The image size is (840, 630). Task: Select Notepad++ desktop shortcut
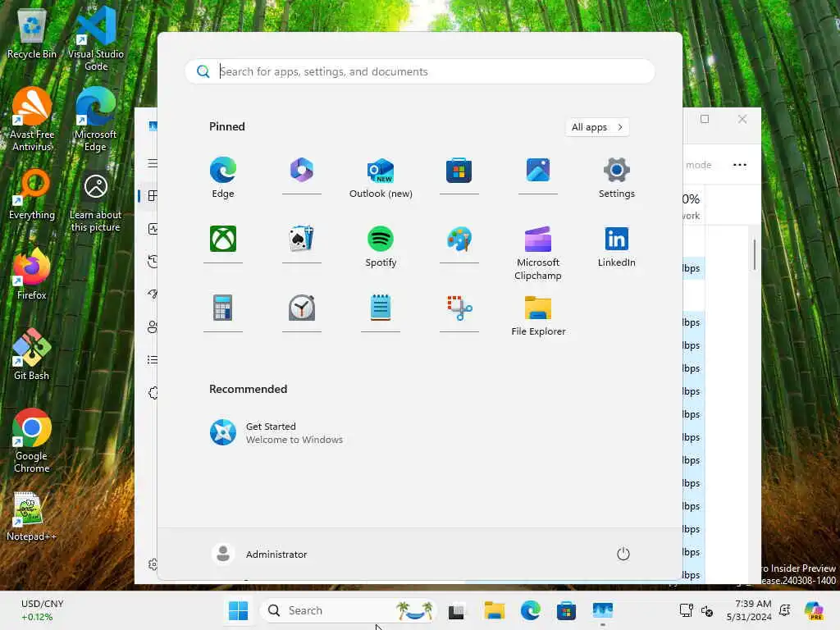point(32,517)
